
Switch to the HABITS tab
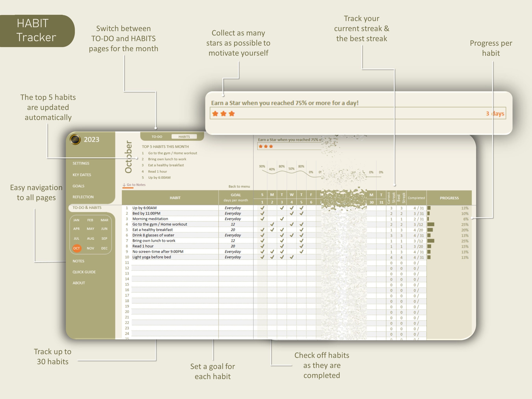(184, 136)
